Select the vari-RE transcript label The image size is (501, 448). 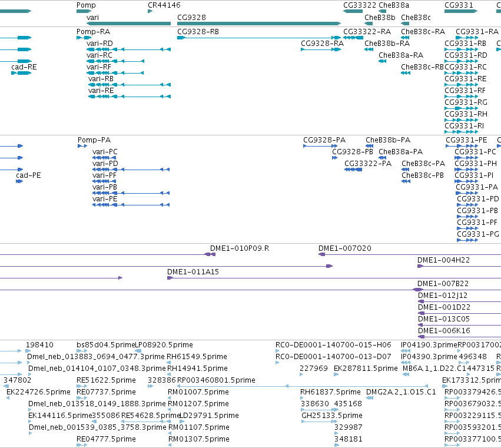tap(101, 91)
